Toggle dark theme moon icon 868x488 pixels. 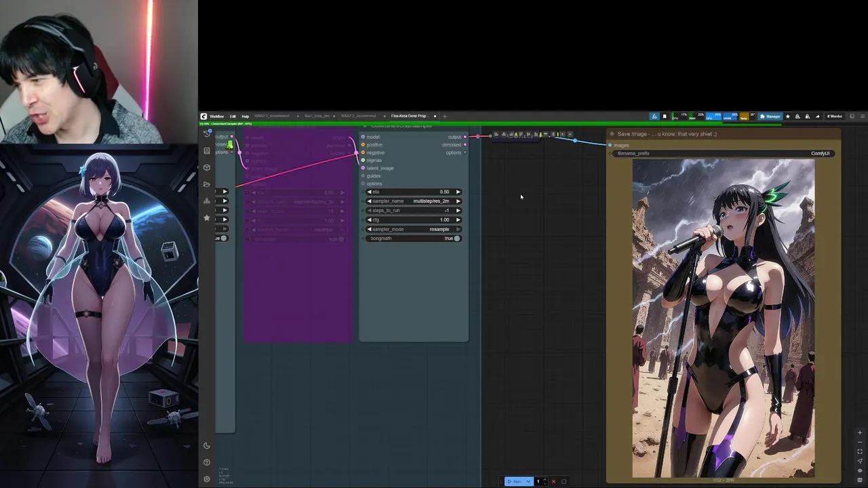pos(207,445)
